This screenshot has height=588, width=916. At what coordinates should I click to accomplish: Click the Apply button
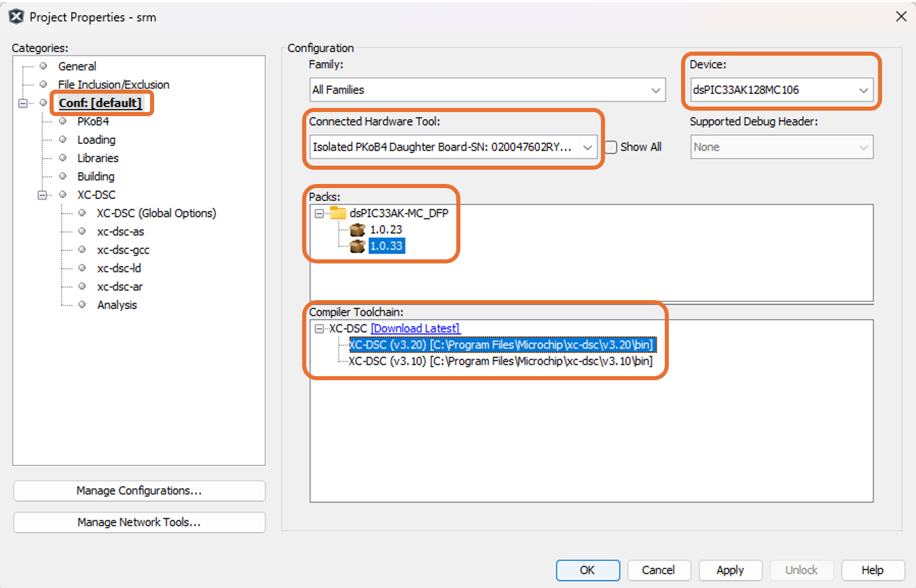730,570
